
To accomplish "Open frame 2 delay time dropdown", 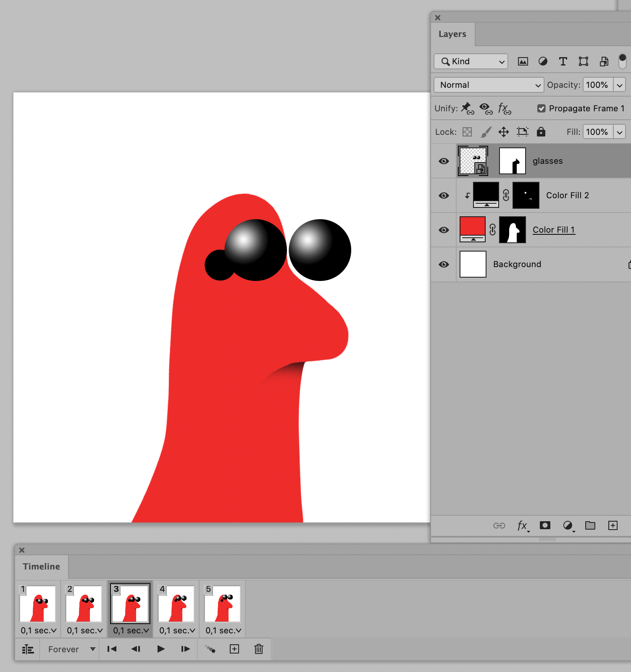I will coord(84,630).
